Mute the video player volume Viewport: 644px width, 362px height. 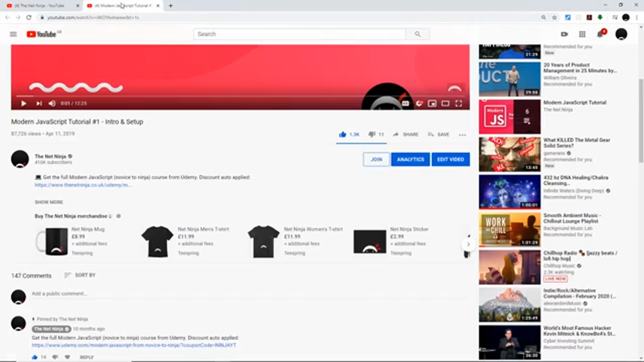[x=52, y=104]
